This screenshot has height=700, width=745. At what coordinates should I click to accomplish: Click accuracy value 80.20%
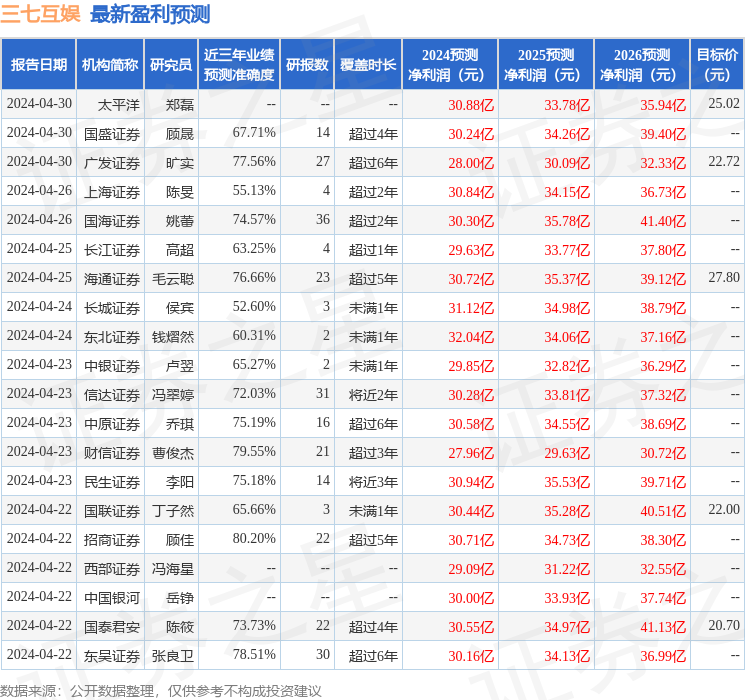[x=254, y=538]
